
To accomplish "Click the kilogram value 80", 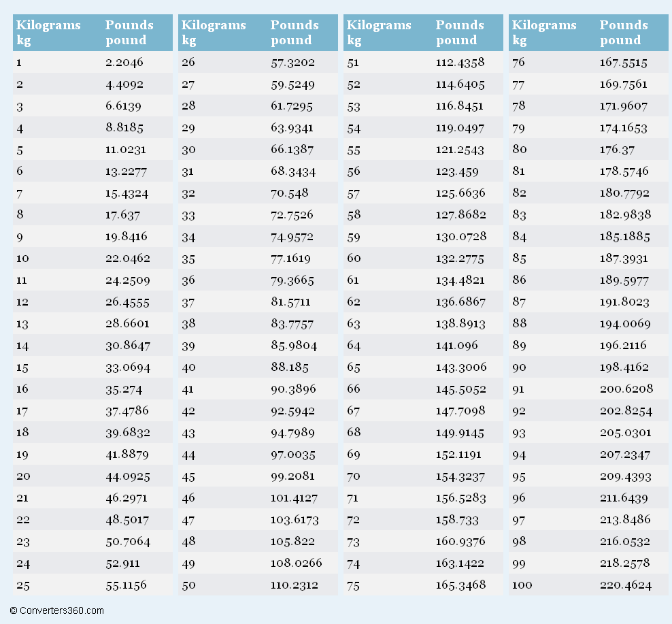I will click(519, 150).
